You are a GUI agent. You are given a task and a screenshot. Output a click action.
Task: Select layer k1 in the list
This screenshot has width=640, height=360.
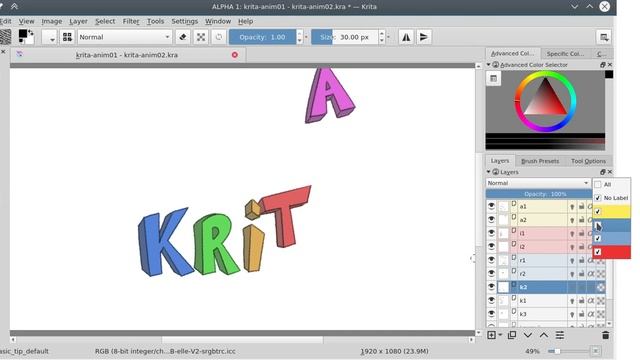(542, 301)
